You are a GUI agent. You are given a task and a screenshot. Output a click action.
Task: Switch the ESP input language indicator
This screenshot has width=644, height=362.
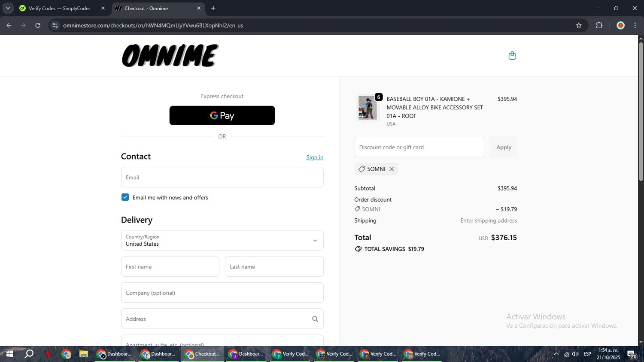click(587, 354)
